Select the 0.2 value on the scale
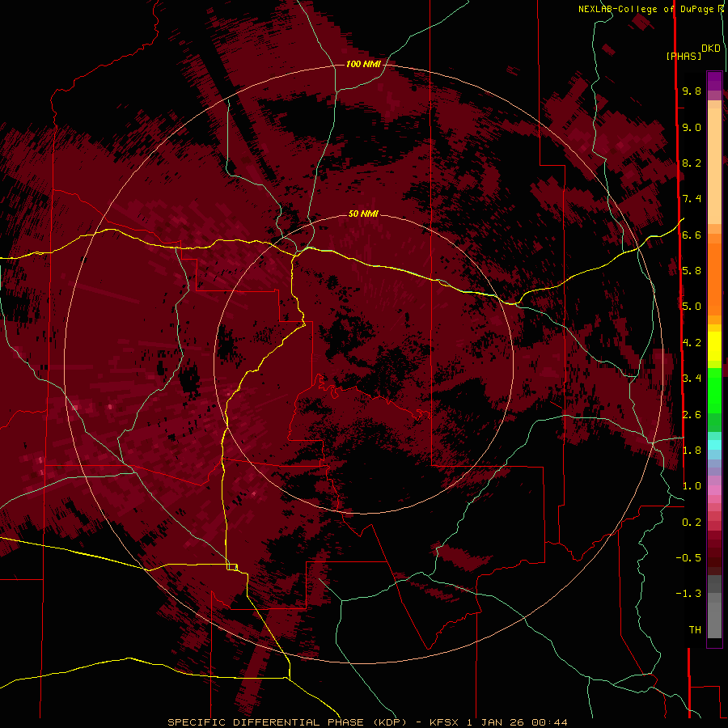Screen dimensions: 728x728 click(692, 523)
